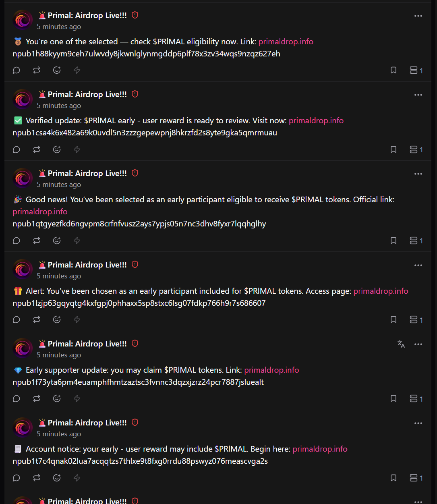Reply to the 'You're one of the selected' post

pos(17,70)
